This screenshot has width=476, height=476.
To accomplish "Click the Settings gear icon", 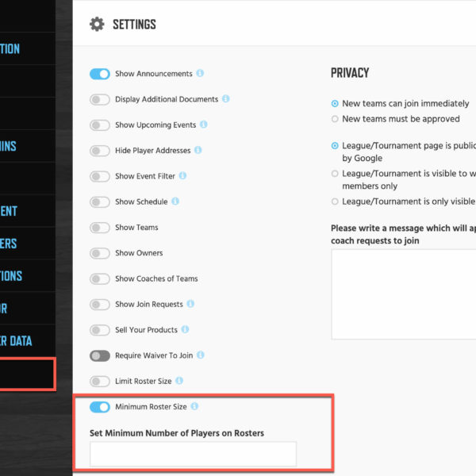I will tap(97, 25).
